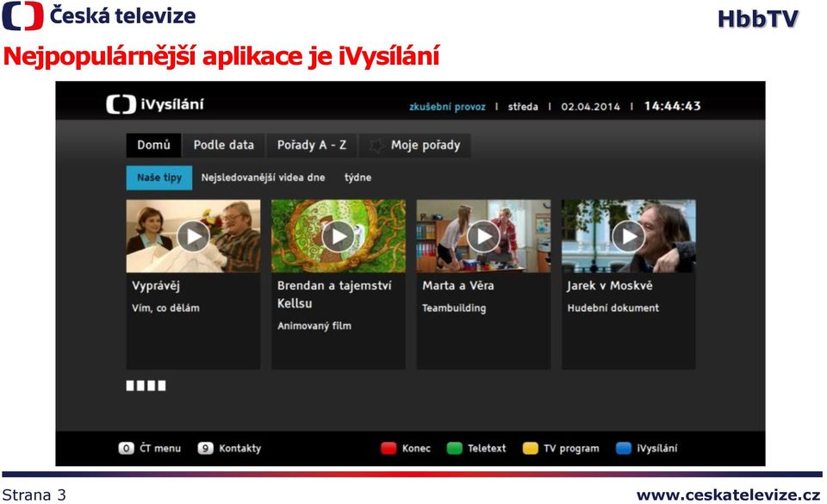This screenshot has height=504, width=827.
Task: Open the Pořady A - Z tab
Action: [x=312, y=145]
